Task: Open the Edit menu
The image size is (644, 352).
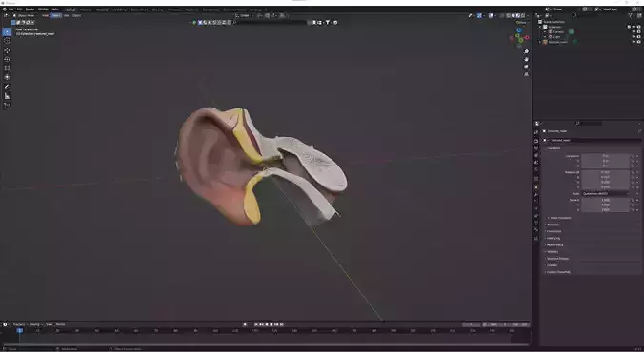Action: (19, 9)
